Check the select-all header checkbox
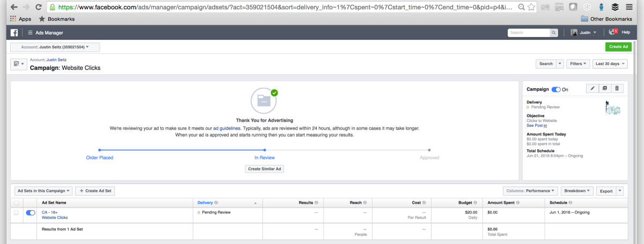 pyautogui.click(x=16, y=203)
